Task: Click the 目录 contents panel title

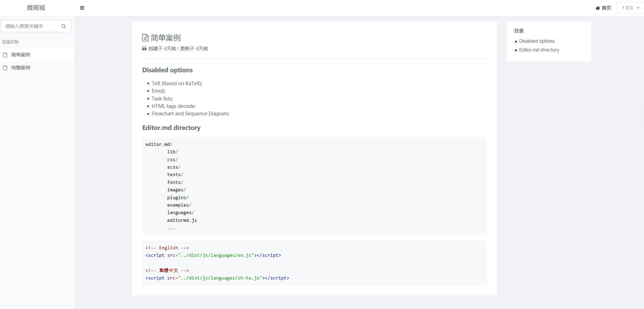Action: (x=519, y=31)
